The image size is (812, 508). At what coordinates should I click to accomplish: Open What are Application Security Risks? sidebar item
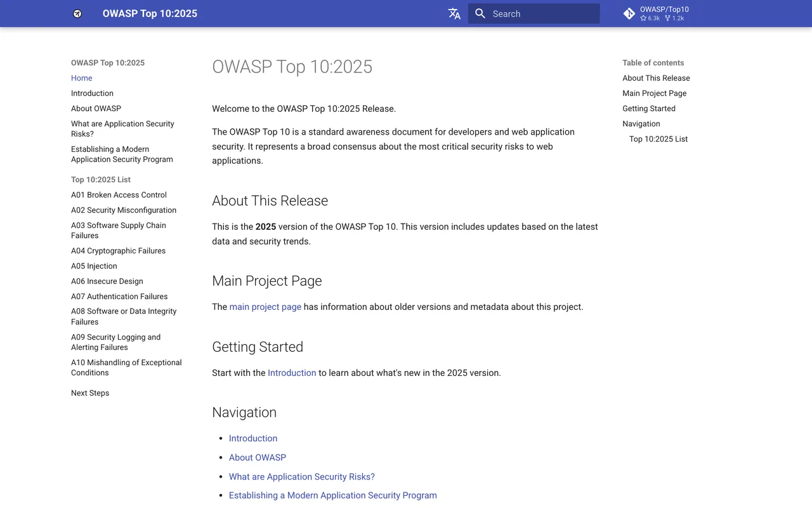(122, 129)
